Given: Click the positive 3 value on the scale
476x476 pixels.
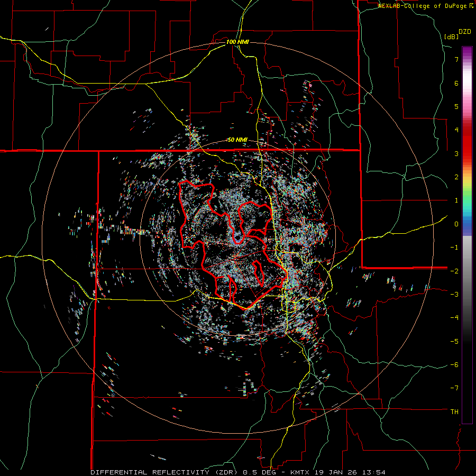Looking at the screenshot, I should [456, 153].
